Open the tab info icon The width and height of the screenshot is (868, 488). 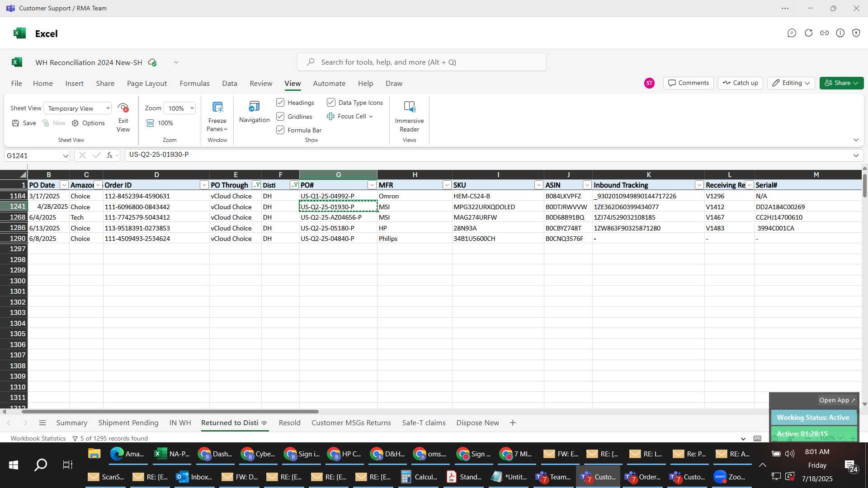[840, 33]
